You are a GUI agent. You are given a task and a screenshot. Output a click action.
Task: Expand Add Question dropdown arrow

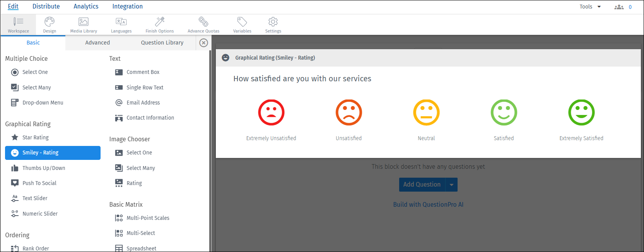tap(451, 185)
